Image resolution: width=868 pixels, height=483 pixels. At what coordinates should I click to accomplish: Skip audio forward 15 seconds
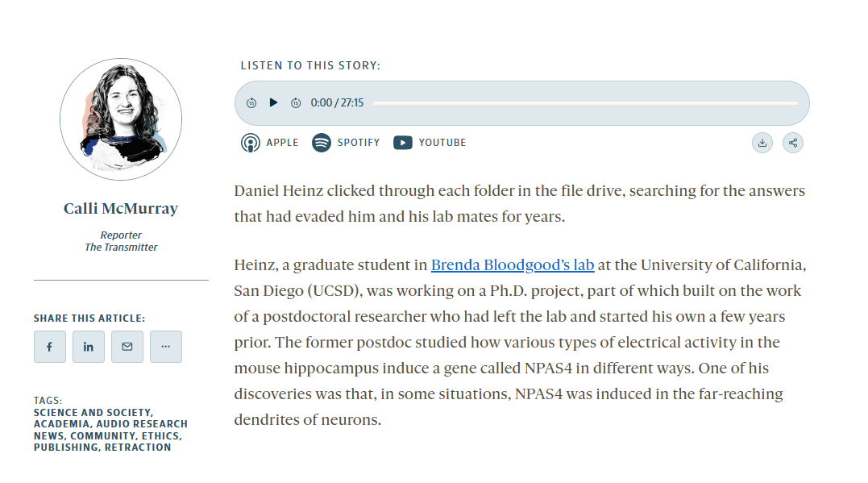296,103
